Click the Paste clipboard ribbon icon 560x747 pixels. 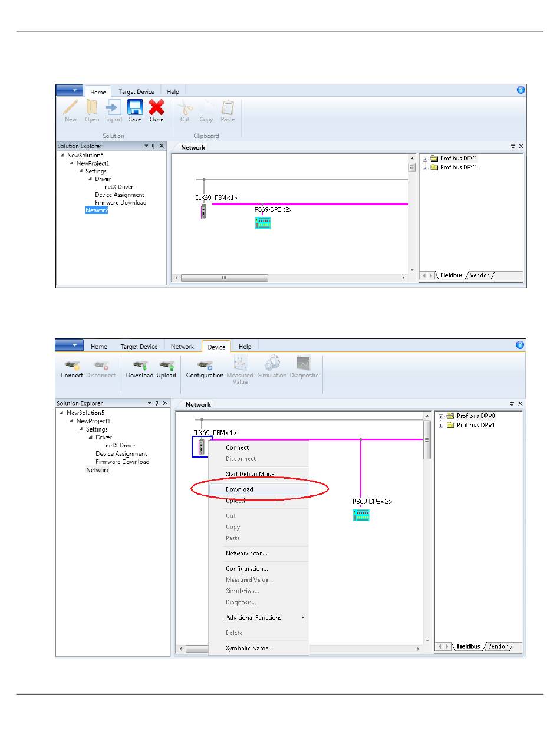click(x=228, y=107)
